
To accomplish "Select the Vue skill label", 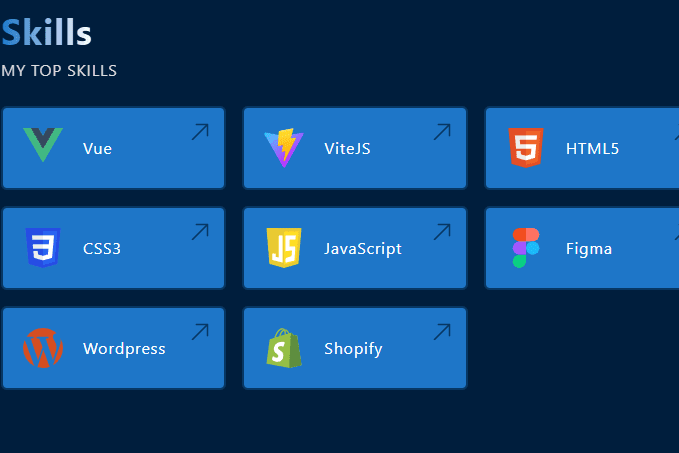I will point(97,149).
